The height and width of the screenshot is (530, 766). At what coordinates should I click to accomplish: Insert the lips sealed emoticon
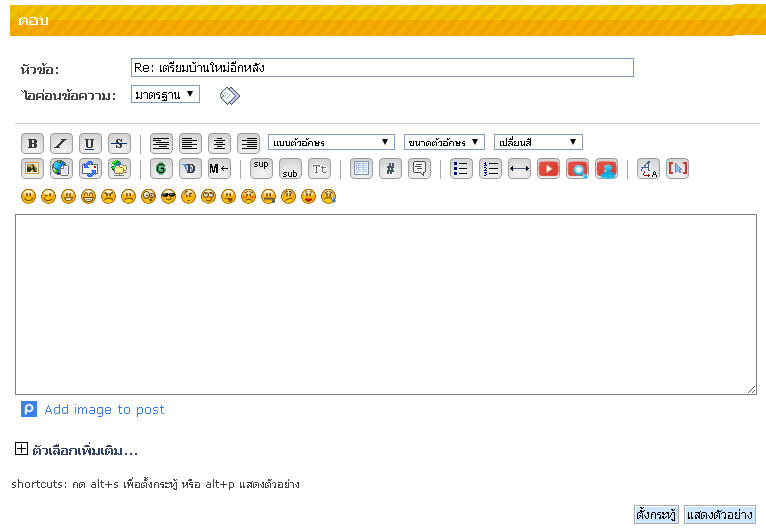pos(269,196)
